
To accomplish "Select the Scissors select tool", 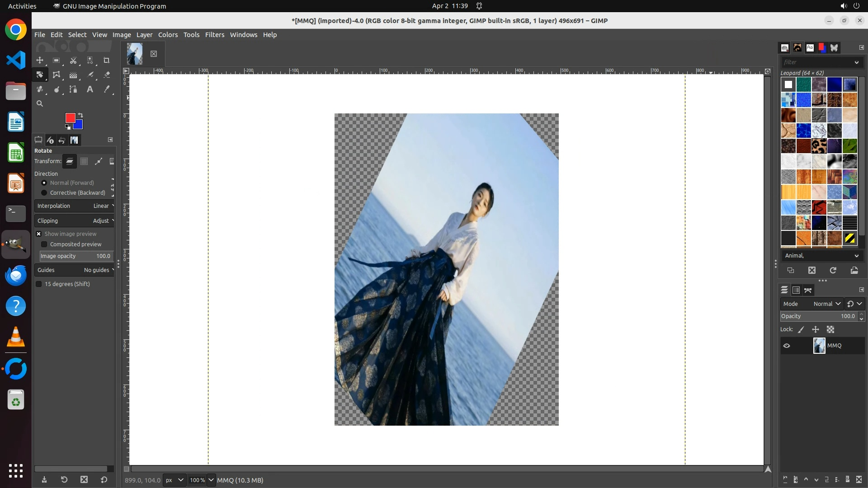I will (73, 60).
